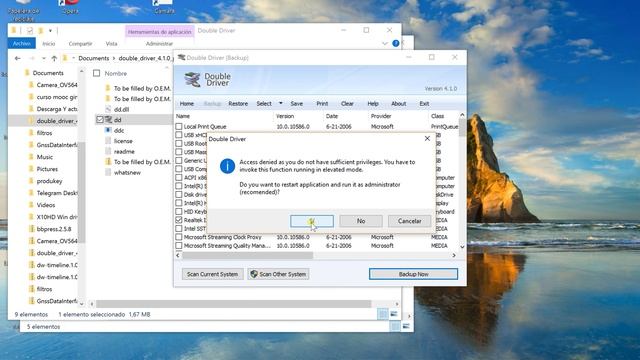Click Scan Current System button
Screen dimensions: 640x360
tap(212, 274)
